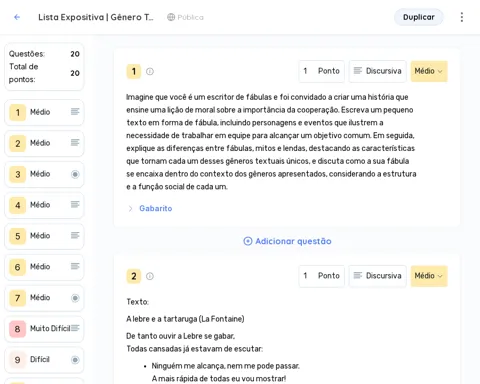Expand the Gabarito answer section
480x384 pixels.
tap(130, 209)
